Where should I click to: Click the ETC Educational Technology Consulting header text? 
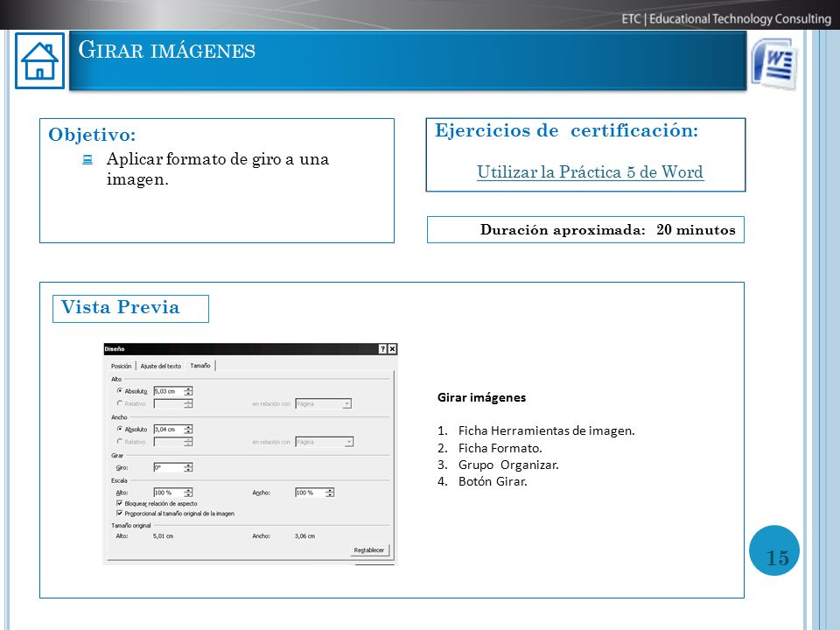tap(726, 18)
